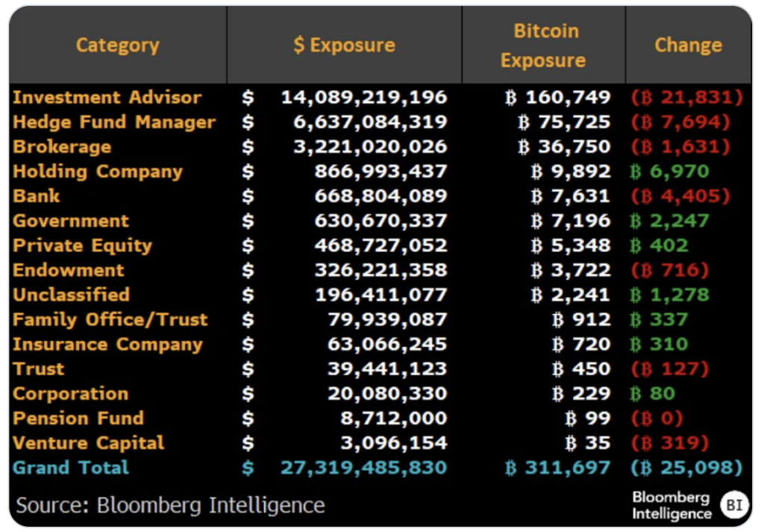Select the Brokerage category label
Screen dimensions: 764x532
(62, 147)
